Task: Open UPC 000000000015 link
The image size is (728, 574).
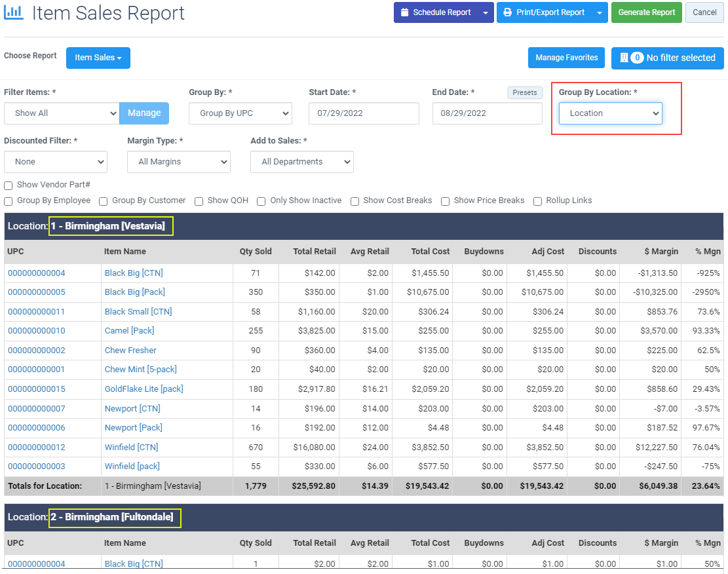Action: coord(37,389)
